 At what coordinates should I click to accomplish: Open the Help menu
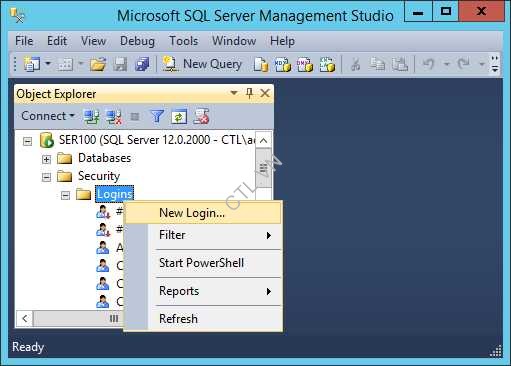pyautogui.click(x=282, y=41)
